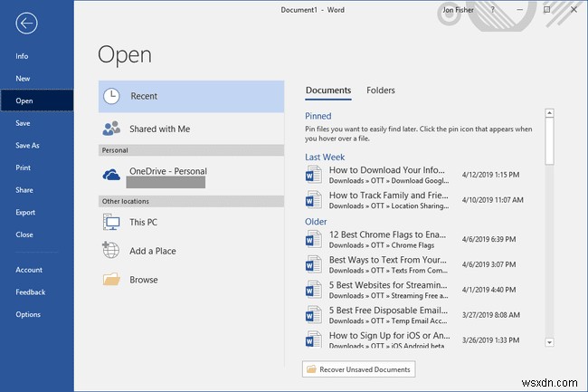This screenshot has width=588, height=392.
Task: Click the Recover Unsaved Documents button
Action: (x=358, y=369)
